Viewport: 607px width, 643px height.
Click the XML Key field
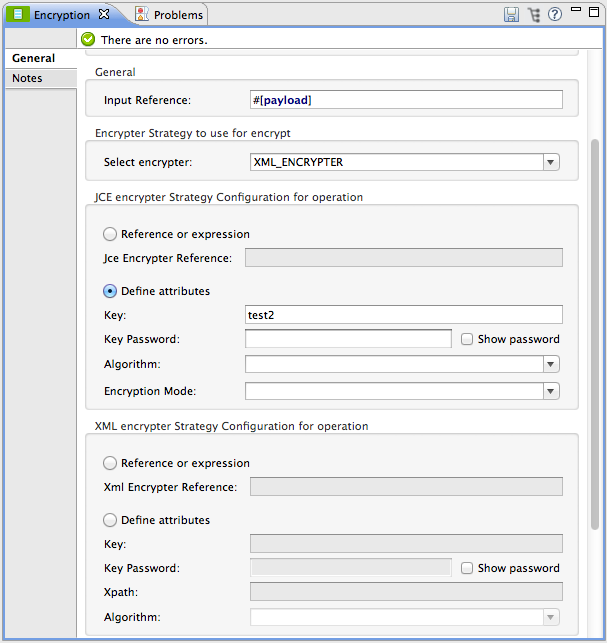(x=406, y=544)
